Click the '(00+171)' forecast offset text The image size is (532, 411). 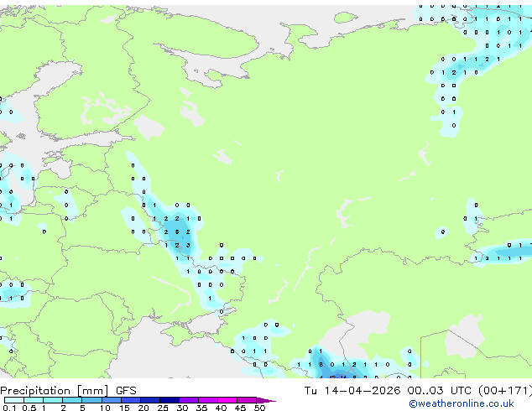click(505, 391)
